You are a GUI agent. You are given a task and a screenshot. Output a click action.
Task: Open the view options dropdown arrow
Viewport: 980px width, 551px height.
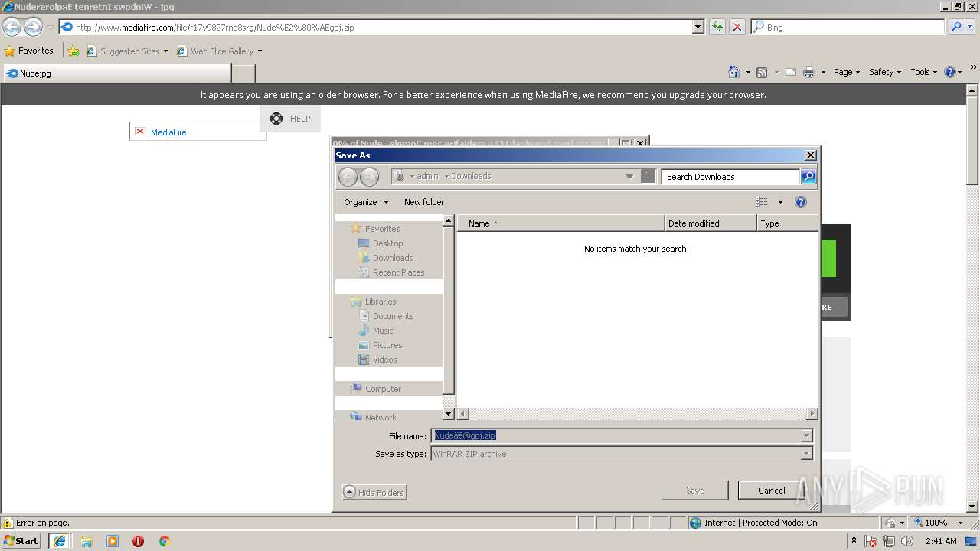(780, 202)
